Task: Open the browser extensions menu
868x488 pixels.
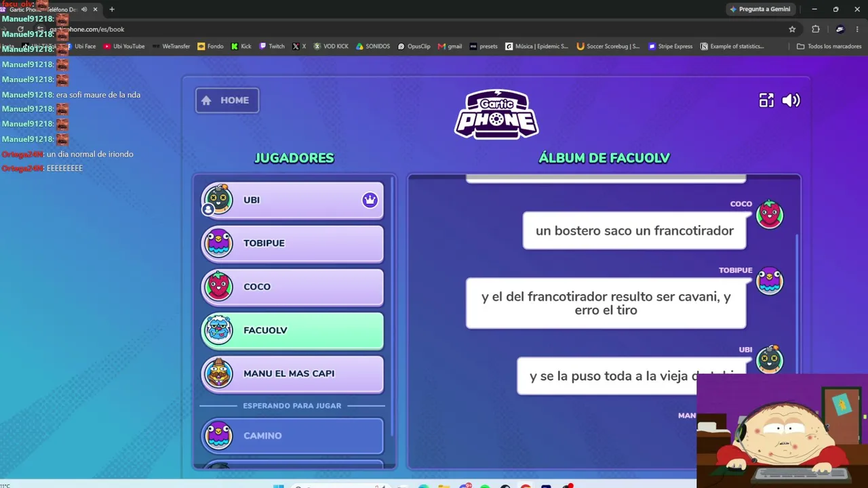Action: [x=816, y=29]
